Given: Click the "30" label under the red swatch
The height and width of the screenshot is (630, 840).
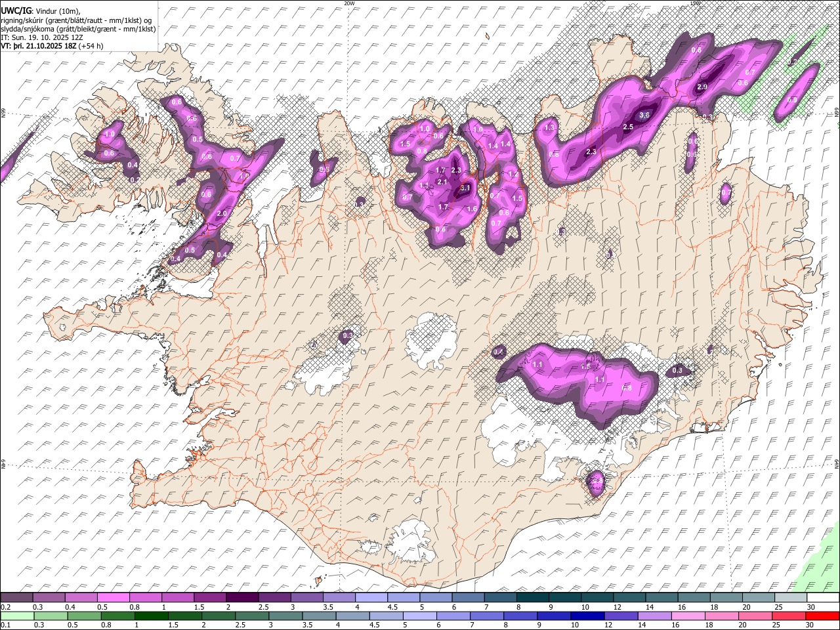Looking at the screenshot, I should [811, 625].
